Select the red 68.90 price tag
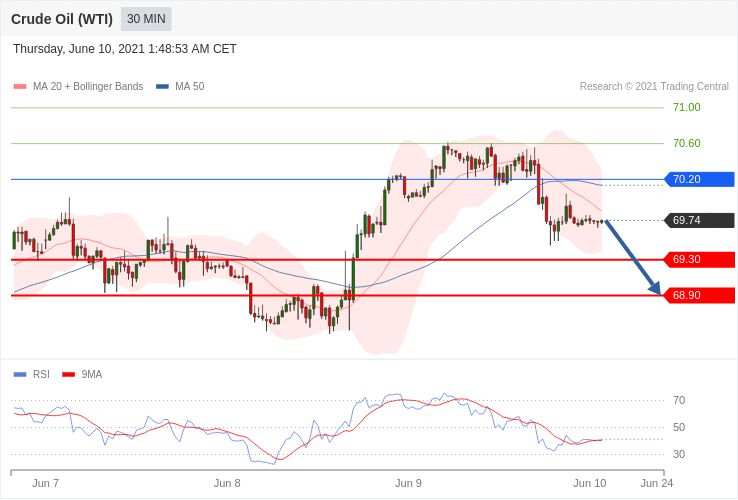Screen dimensions: 738x500 (699, 296)
